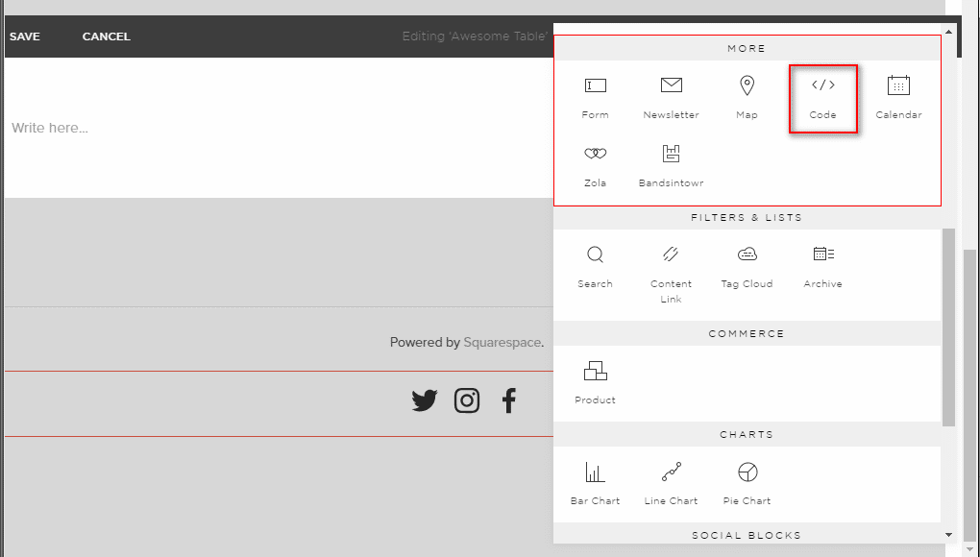Viewport: 980px width, 557px height.
Task: Click the Write here text area
Action: [49, 128]
